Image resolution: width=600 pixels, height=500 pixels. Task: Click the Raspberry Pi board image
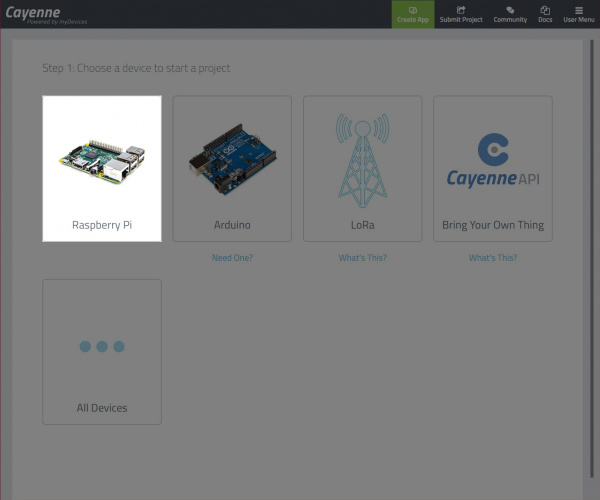[x=102, y=162]
